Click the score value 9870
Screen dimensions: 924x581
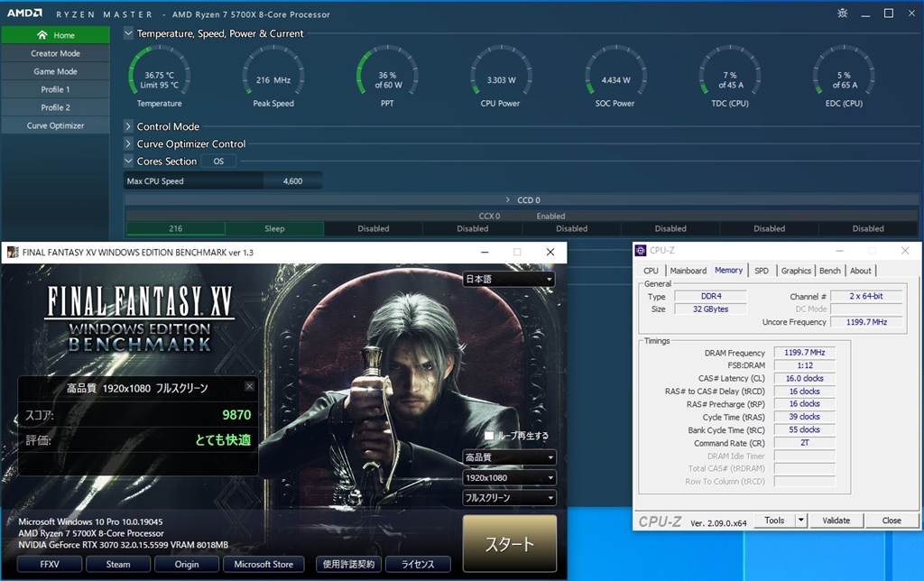236,415
